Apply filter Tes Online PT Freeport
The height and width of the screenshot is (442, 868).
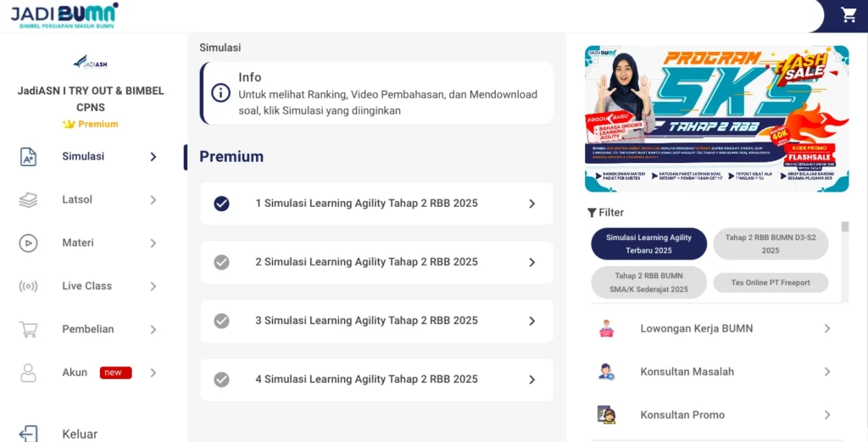click(x=771, y=283)
